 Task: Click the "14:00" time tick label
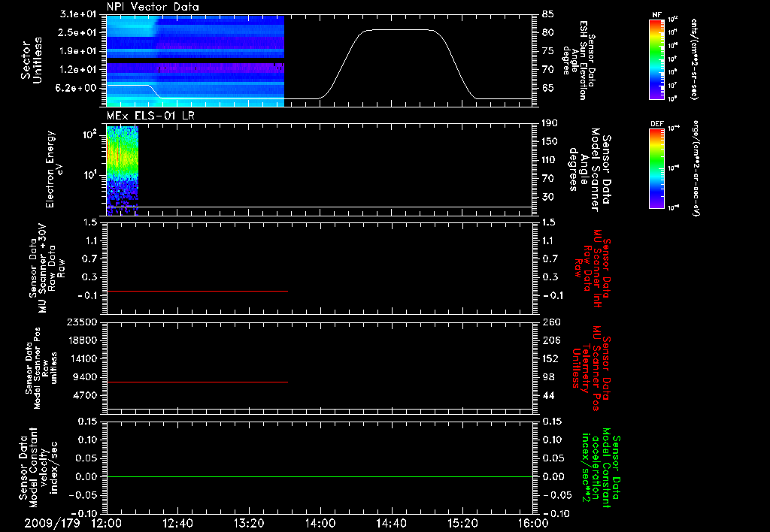click(320, 523)
